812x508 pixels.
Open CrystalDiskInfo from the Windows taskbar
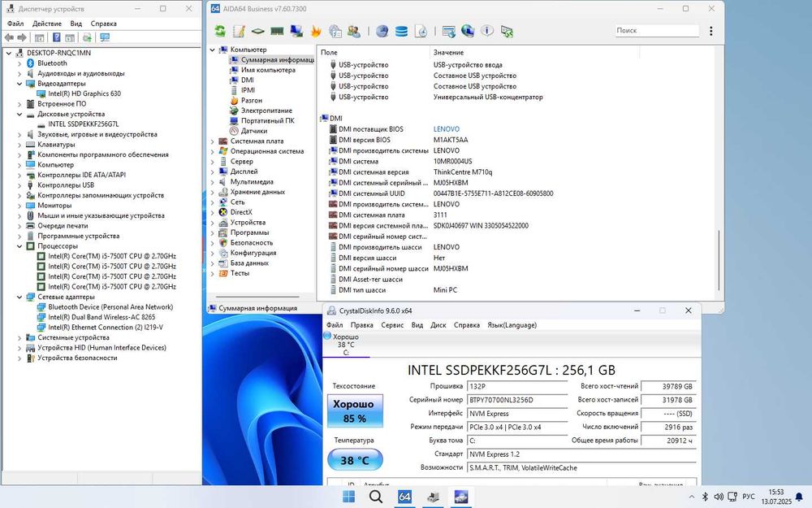click(x=460, y=497)
